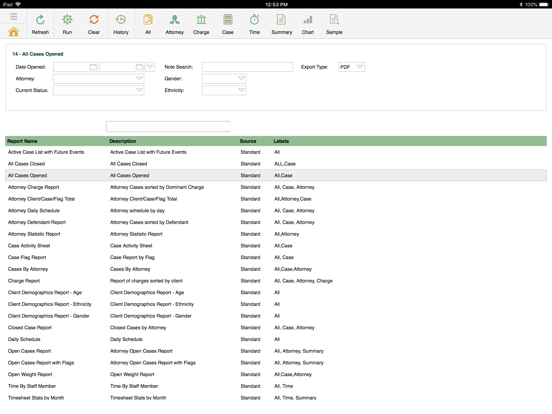Sort by the Report Name column header

point(22,141)
